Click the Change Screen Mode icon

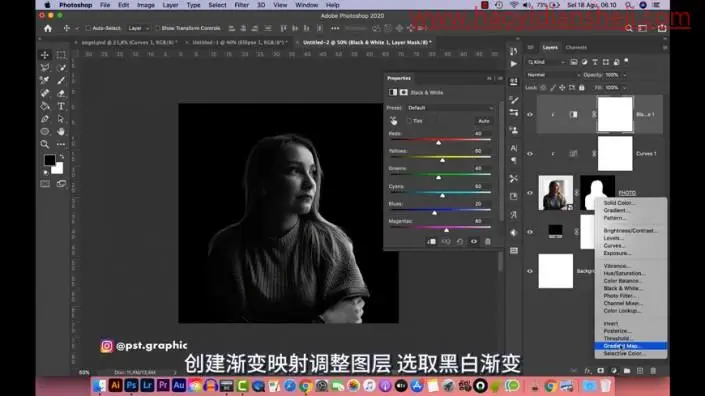click(x=61, y=184)
